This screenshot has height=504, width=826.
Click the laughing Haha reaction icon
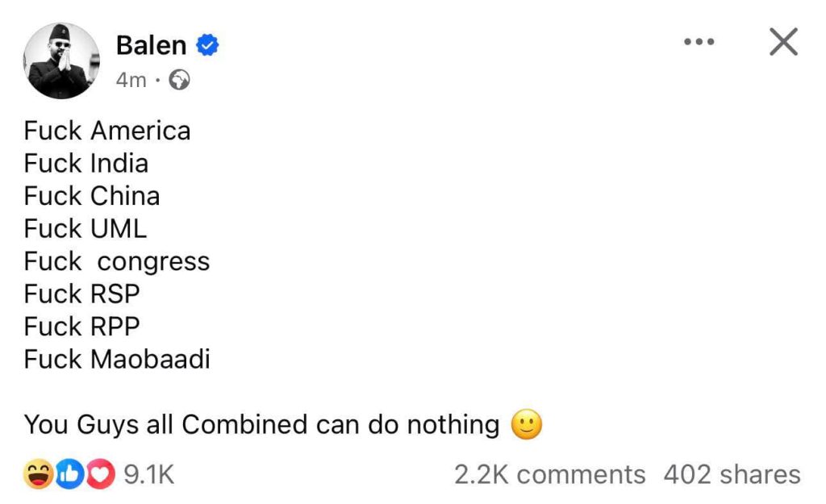[x=39, y=475]
